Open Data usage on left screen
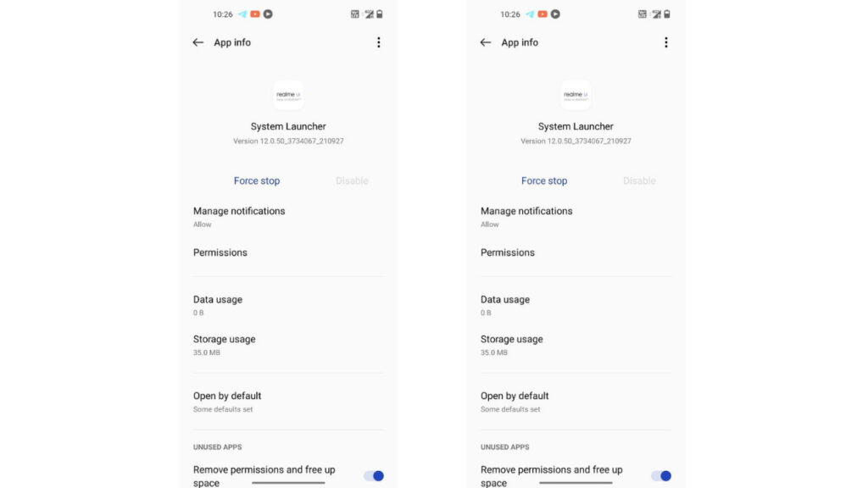The width and height of the screenshot is (868, 488). click(x=288, y=305)
